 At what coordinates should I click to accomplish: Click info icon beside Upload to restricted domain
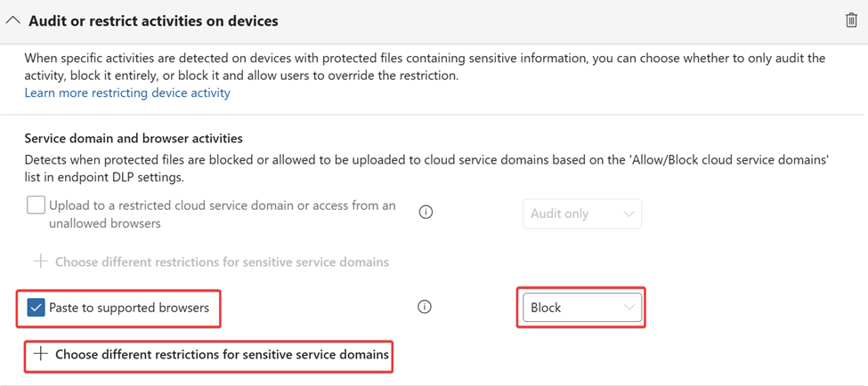point(426,213)
